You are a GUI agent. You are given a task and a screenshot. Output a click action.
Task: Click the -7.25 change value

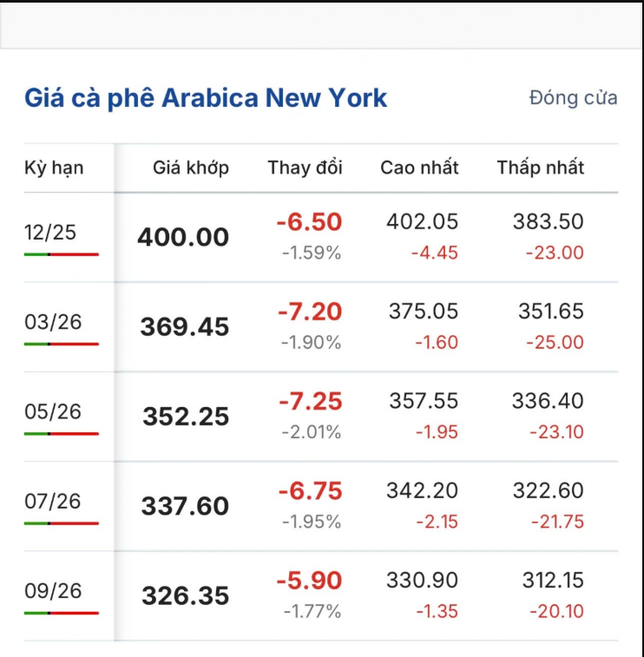click(310, 401)
